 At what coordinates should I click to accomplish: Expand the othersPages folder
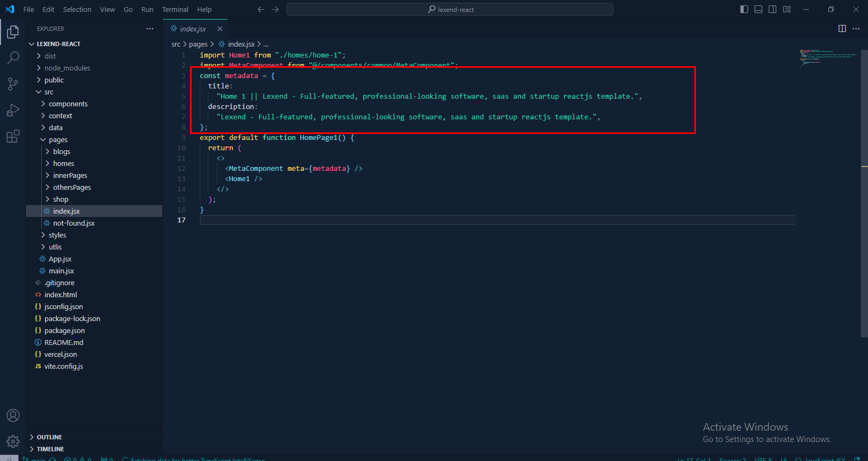(x=94, y=187)
